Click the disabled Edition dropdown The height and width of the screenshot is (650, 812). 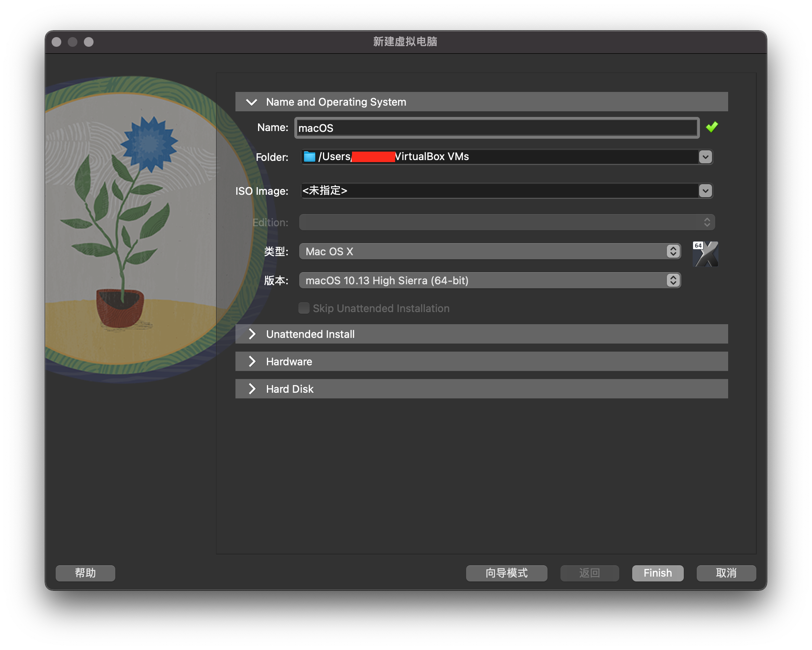[x=507, y=222]
